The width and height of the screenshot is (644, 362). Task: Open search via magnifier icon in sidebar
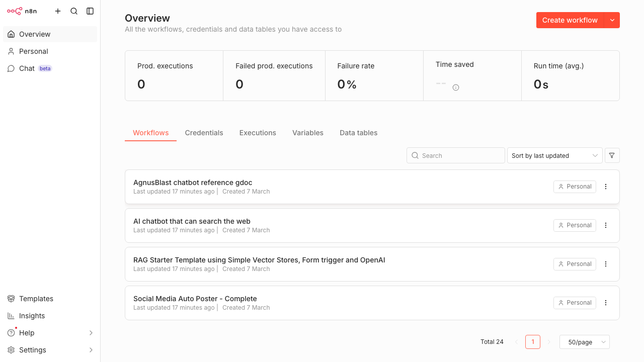74,11
